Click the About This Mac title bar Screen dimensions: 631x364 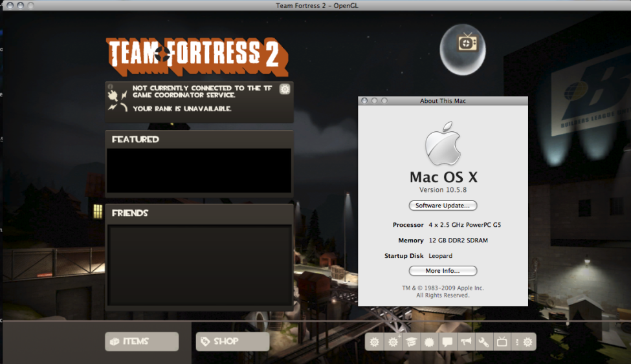[443, 101]
